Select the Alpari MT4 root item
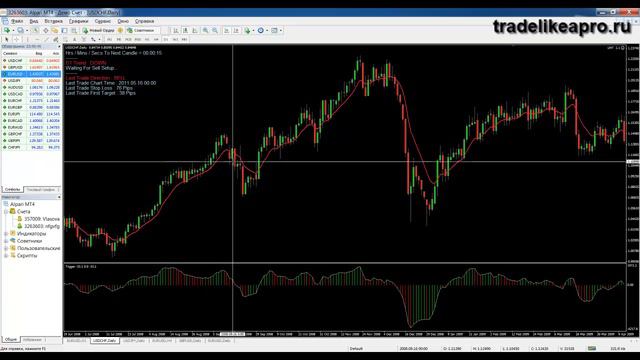Screen dimensions: 640x360 tap(22, 204)
